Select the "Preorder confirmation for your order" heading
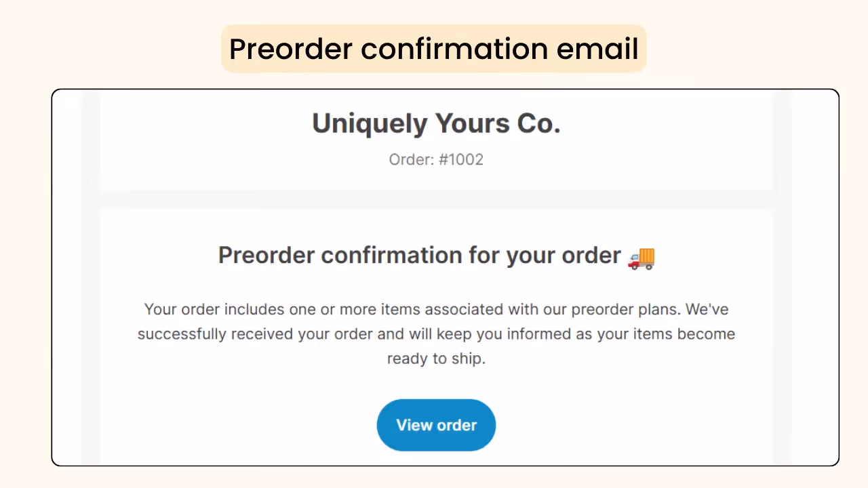 tap(419, 255)
